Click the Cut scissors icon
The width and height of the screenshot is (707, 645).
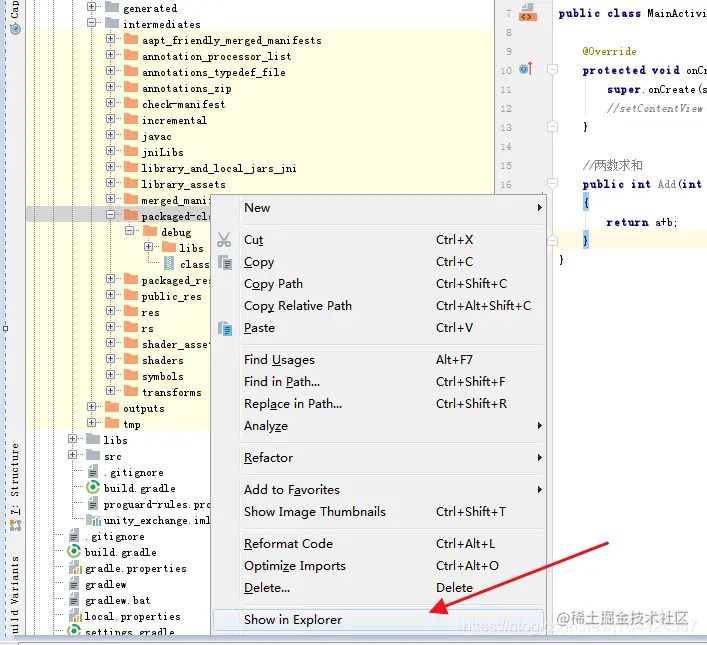pyautogui.click(x=224, y=240)
